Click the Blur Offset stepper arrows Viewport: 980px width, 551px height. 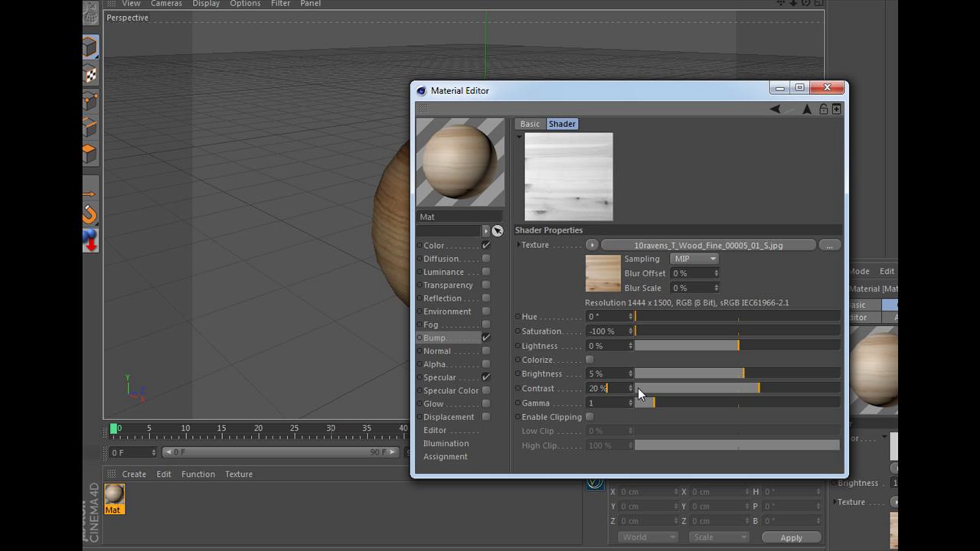point(716,273)
